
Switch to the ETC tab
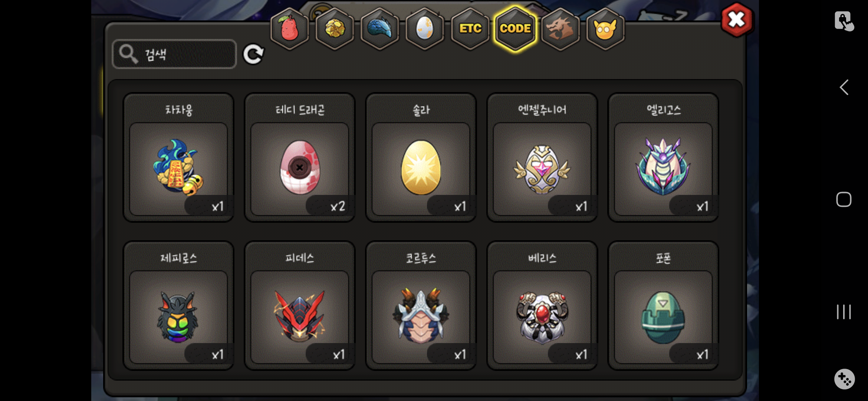tap(470, 29)
